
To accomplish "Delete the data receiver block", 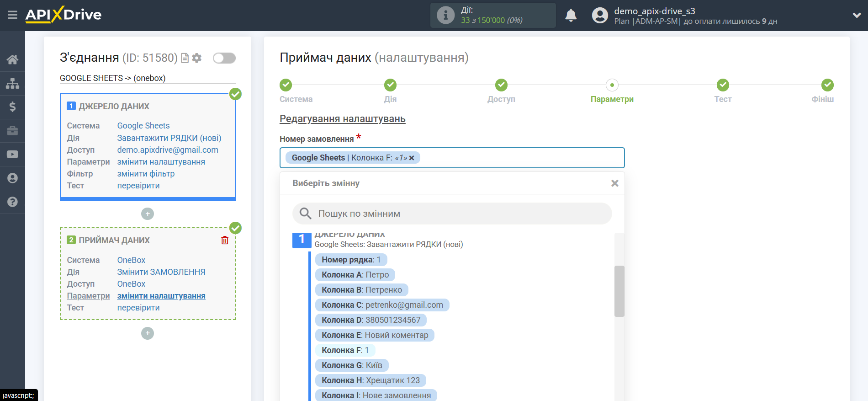I will point(225,240).
